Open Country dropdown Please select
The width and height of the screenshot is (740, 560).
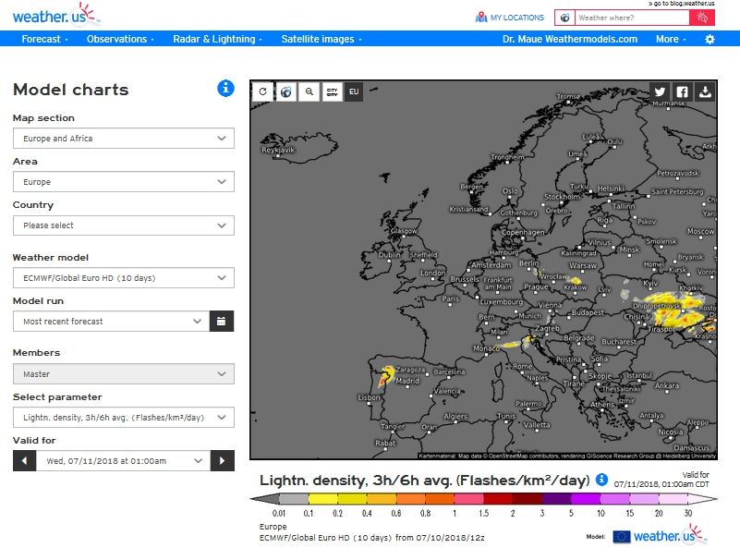click(x=124, y=225)
